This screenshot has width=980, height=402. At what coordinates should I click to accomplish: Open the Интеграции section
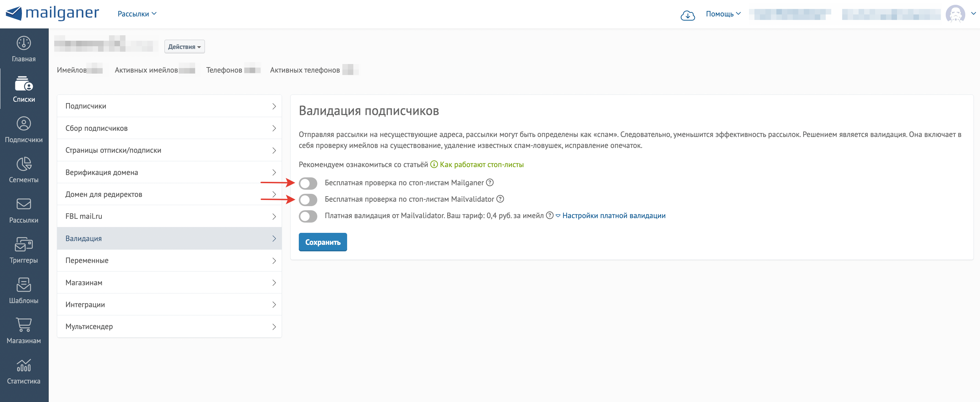point(169,305)
